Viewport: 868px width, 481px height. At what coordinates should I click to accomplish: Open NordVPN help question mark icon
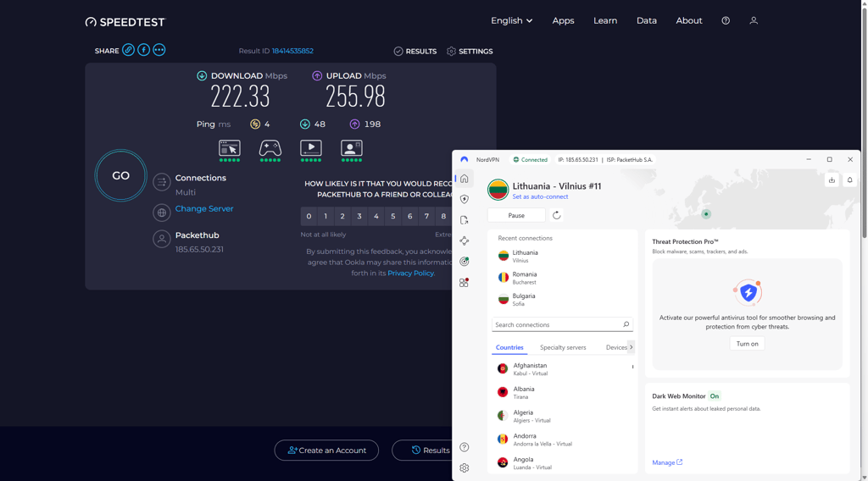465,447
